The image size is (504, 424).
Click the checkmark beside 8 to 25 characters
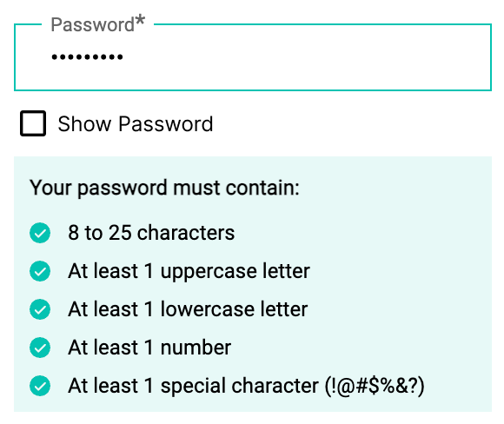pyautogui.click(x=40, y=233)
